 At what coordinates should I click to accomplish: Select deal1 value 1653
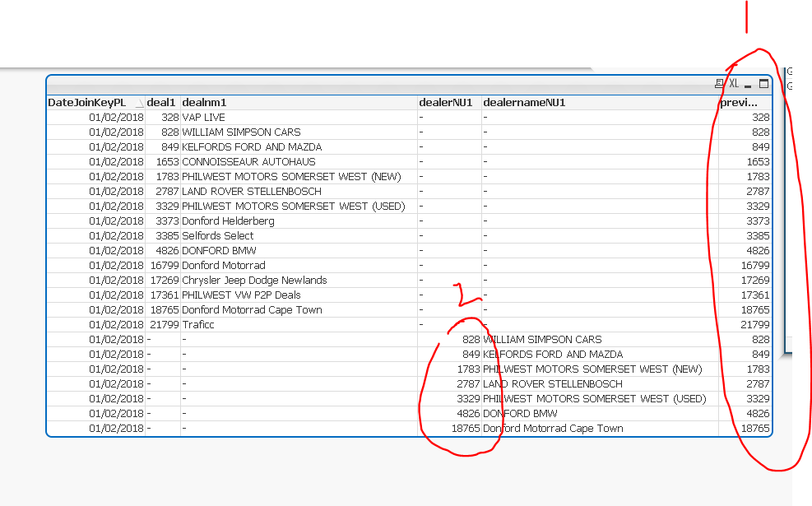point(167,161)
